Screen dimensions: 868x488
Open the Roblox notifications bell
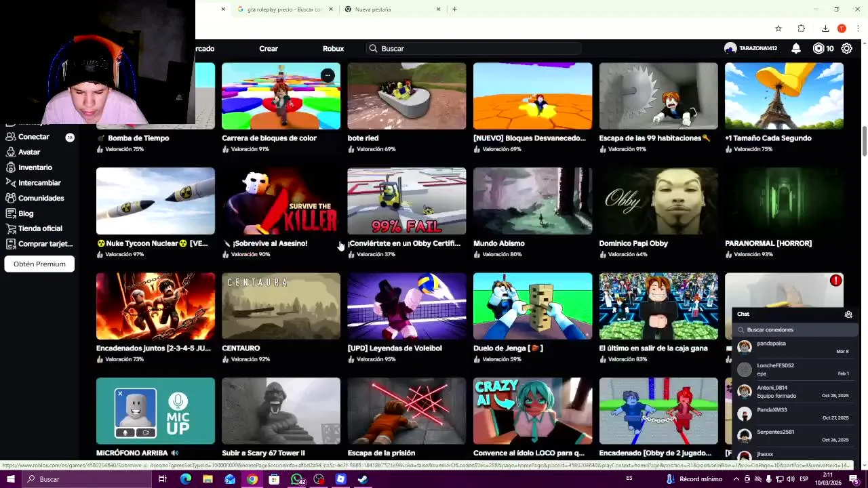(796, 48)
